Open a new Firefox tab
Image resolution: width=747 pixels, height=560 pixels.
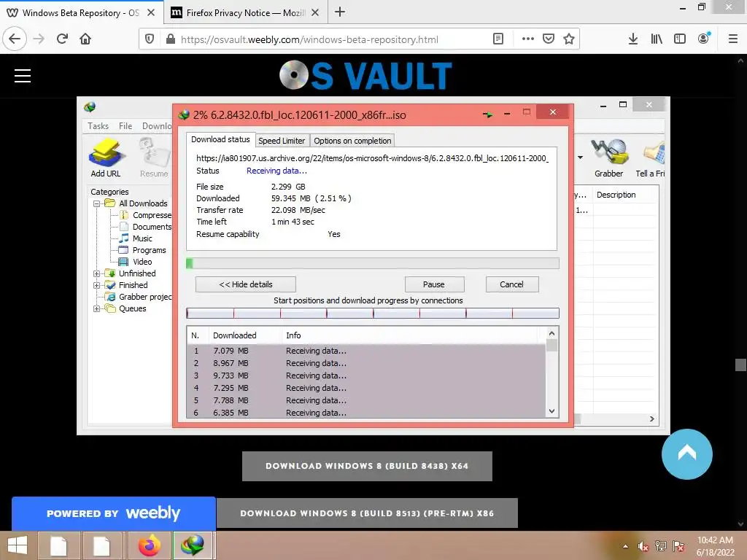(x=340, y=12)
